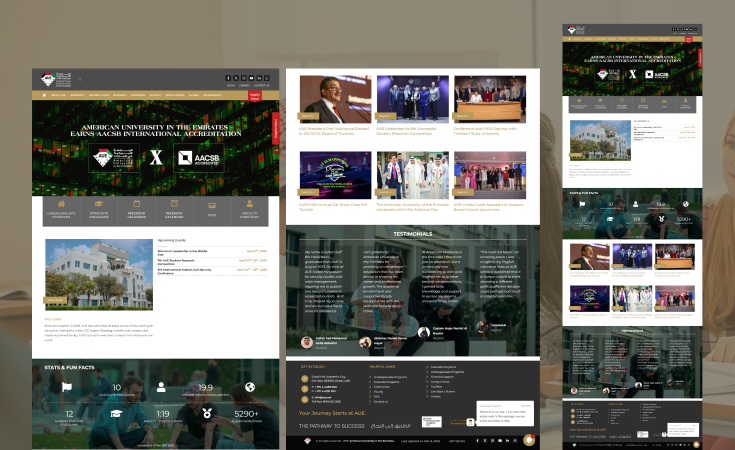Image resolution: width=735 pixels, height=450 pixels.
Task: Click the red Apply Now button
Action: (x=255, y=96)
